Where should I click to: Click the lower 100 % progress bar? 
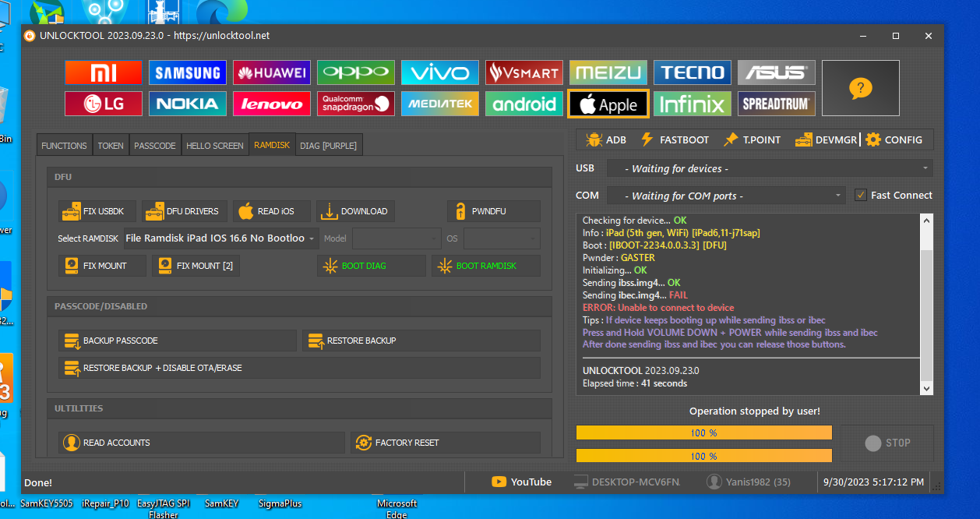703,455
